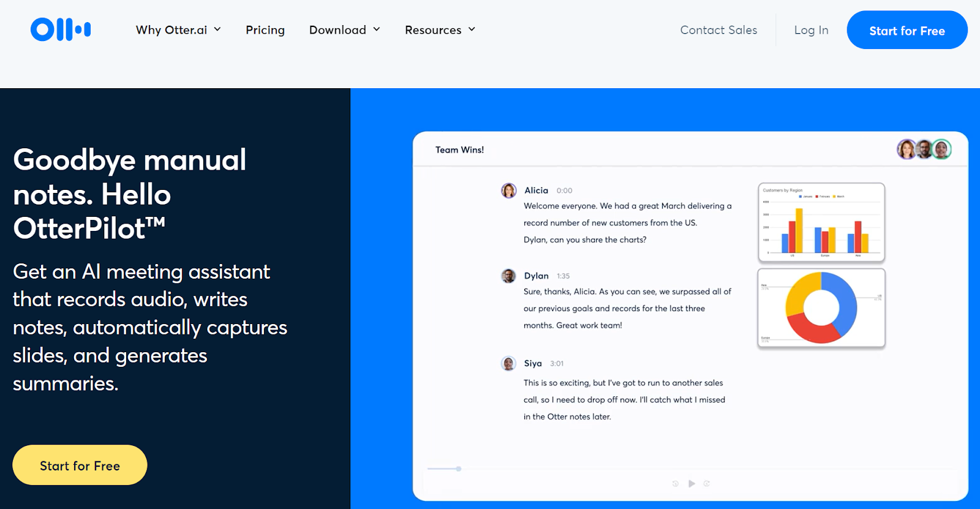Click the participant avatars at top right of transcript
This screenshot has width=980, height=509.
(924, 149)
